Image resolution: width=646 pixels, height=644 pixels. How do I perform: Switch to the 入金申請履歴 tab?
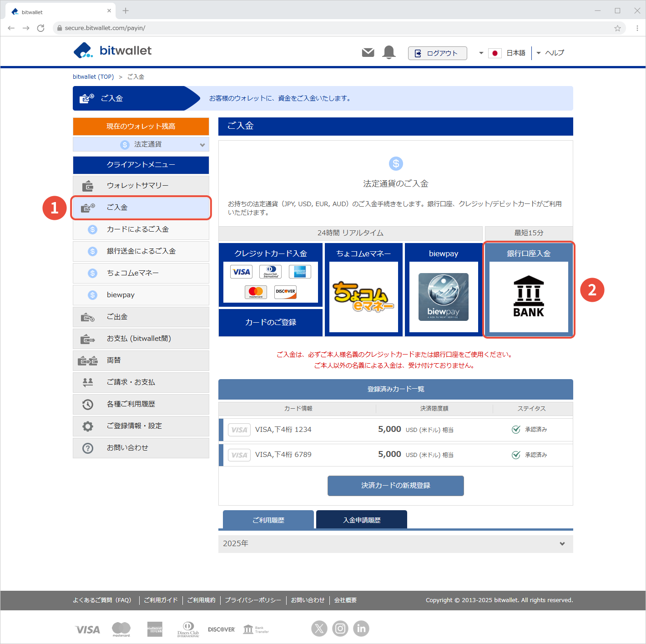click(x=362, y=520)
